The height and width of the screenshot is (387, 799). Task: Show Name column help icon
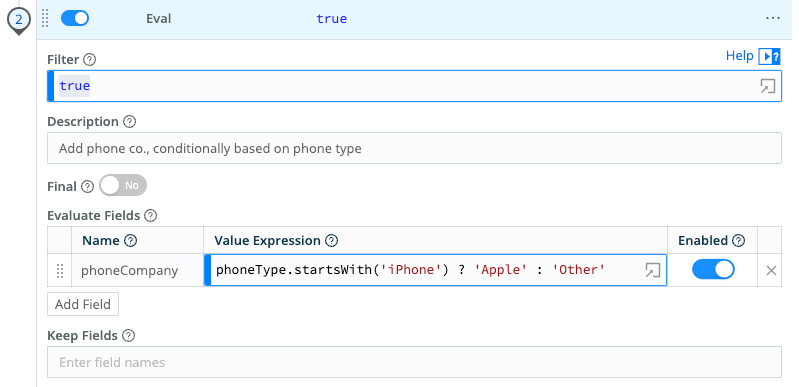[x=130, y=241]
